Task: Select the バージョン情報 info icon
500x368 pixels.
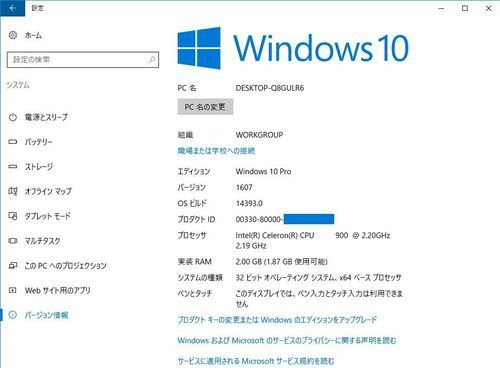Action: [x=13, y=315]
